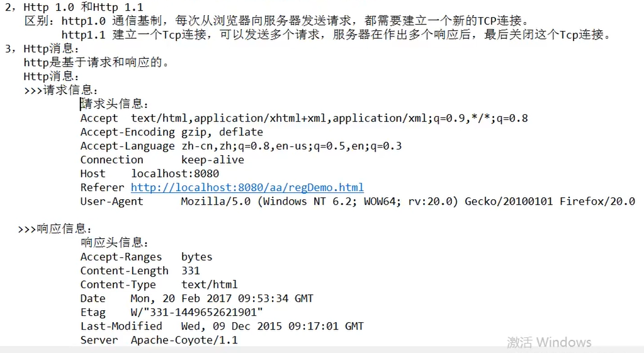This screenshot has height=353, width=644.
Task: Click the 'http是基于请求和响应的' sentence
Action: click(x=97, y=62)
